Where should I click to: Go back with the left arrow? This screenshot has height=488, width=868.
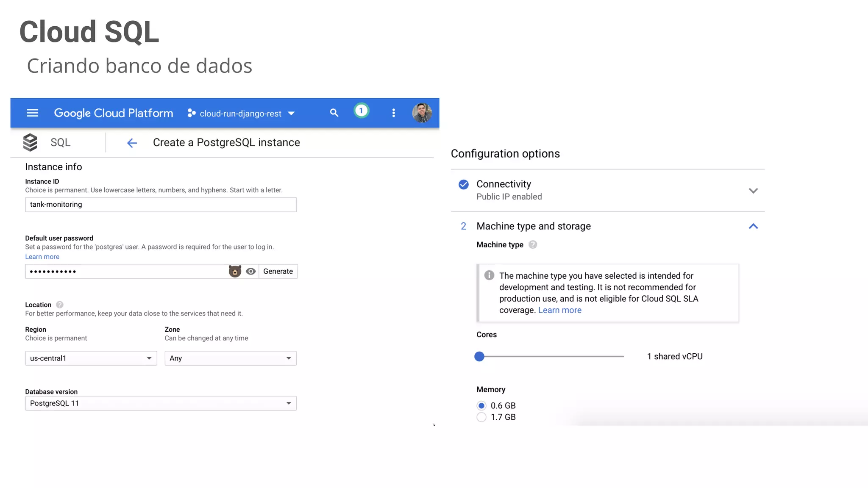pos(132,143)
